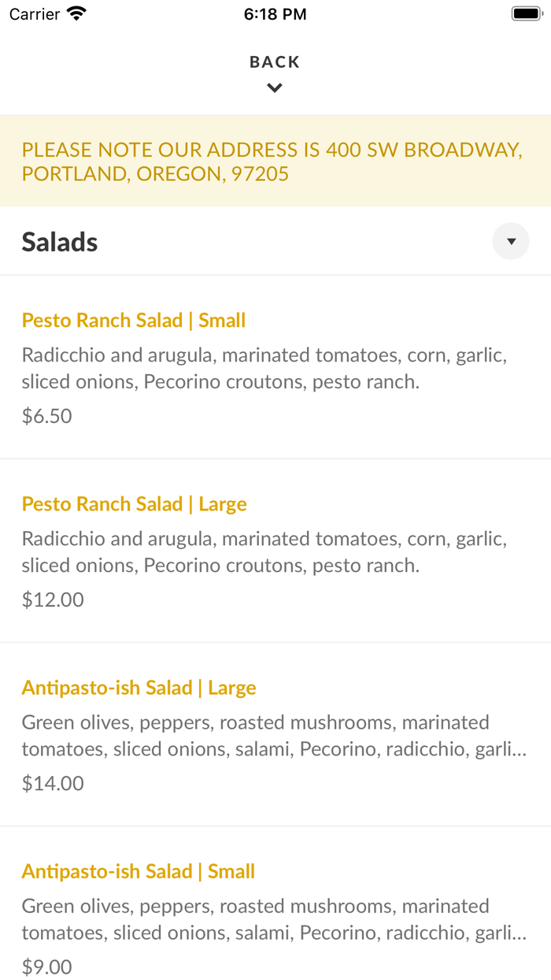Screen dimensions: 551x980
Task: Tap the $14.00 price label
Action: (x=52, y=782)
